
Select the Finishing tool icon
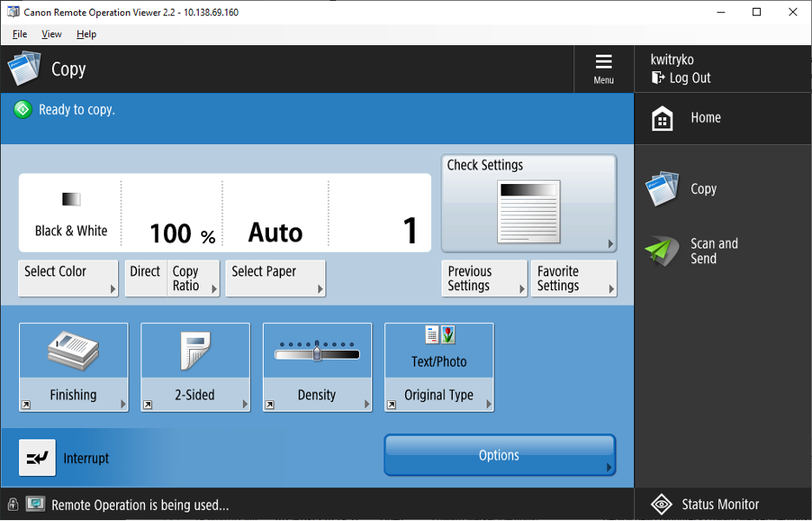(x=73, y=350)
